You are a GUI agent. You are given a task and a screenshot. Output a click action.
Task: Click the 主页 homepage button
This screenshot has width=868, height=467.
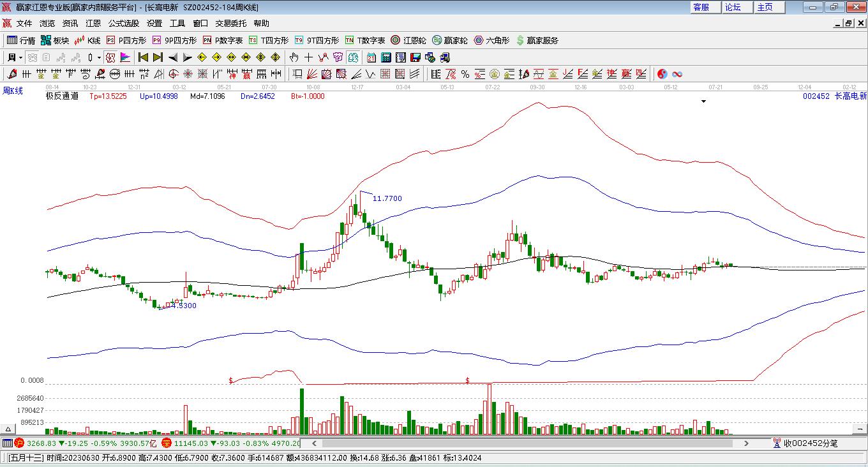tap(770, 7)
